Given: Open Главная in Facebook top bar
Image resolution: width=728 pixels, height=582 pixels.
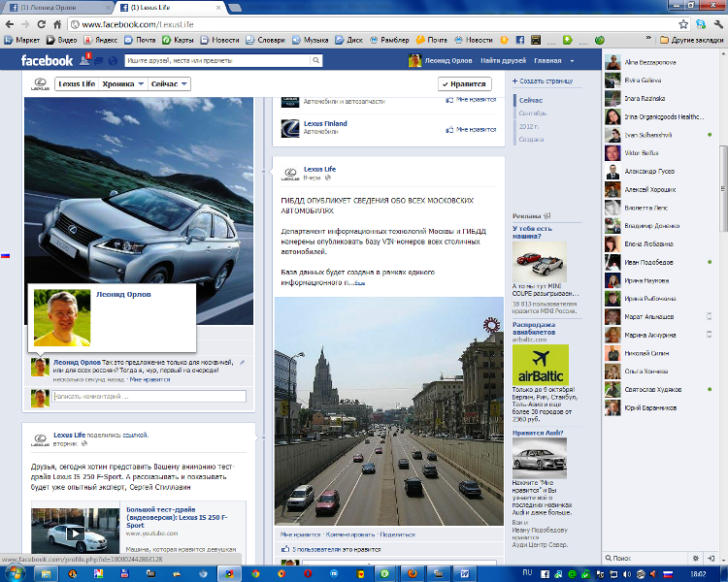Looking at the screenshot, I should [547, 61].
